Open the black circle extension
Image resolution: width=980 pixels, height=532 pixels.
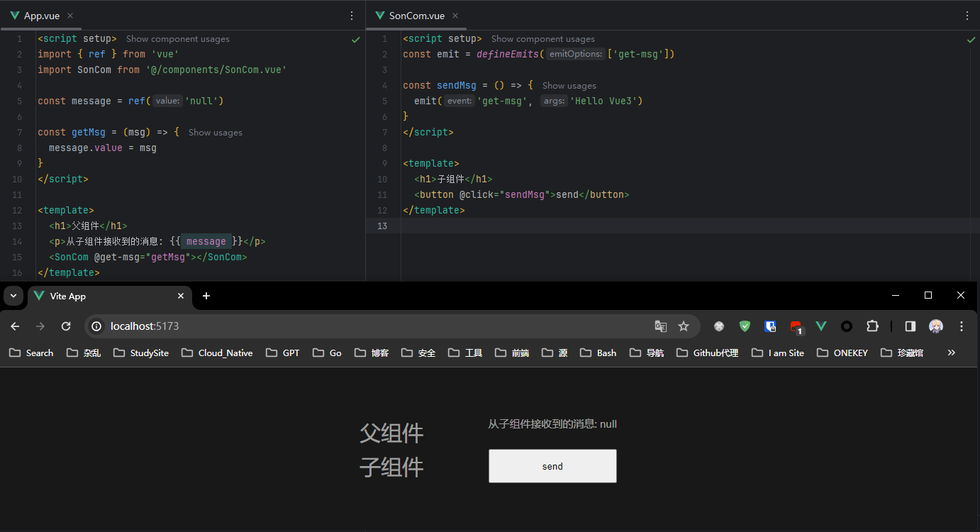847,326
